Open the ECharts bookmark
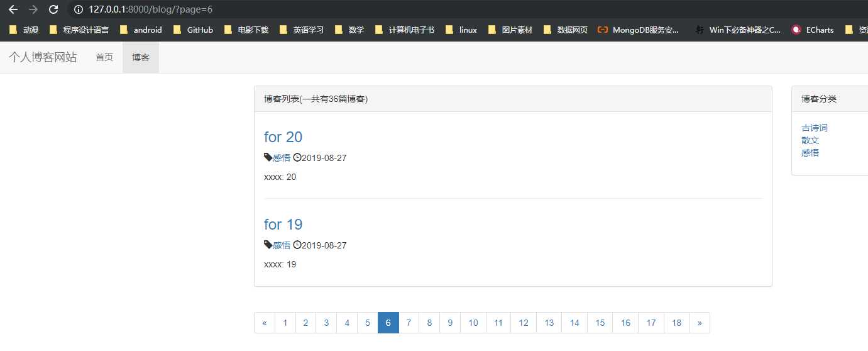The image size is (868, 351). (813, 30)
